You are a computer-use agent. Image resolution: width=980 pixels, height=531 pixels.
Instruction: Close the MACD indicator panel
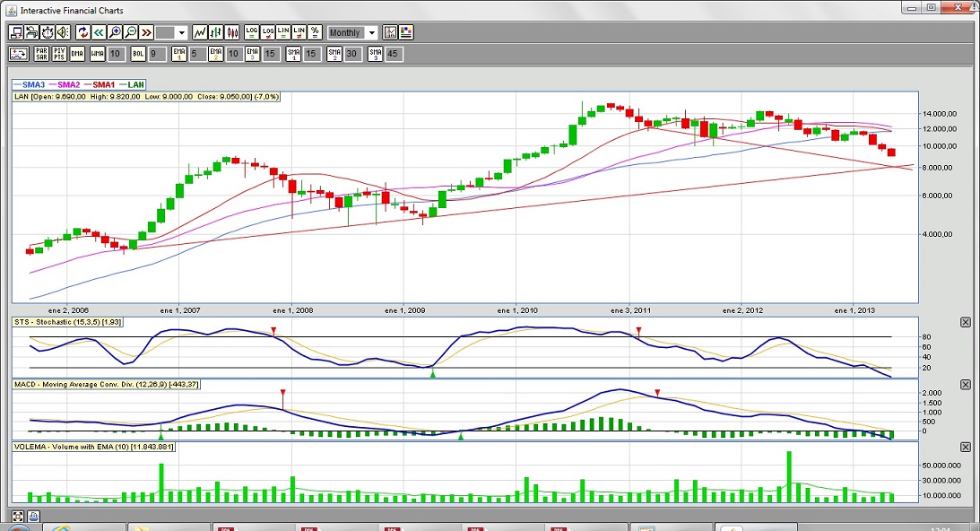[965, 384]
